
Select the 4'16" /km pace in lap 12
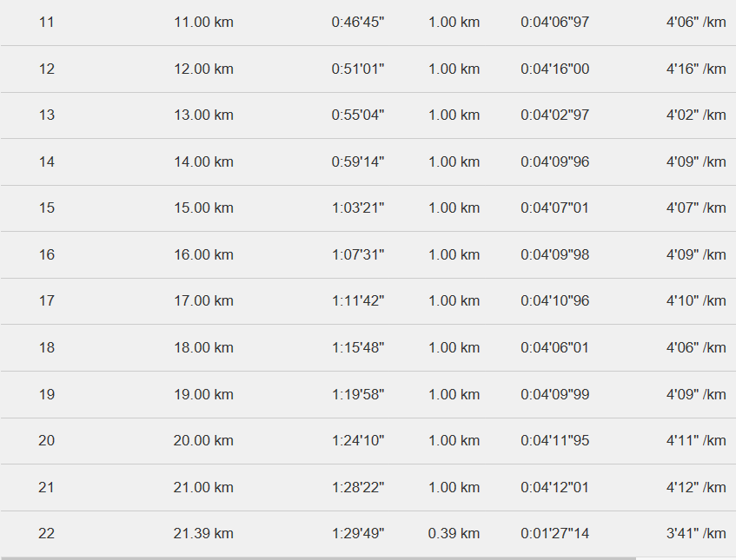coord(696,69)
